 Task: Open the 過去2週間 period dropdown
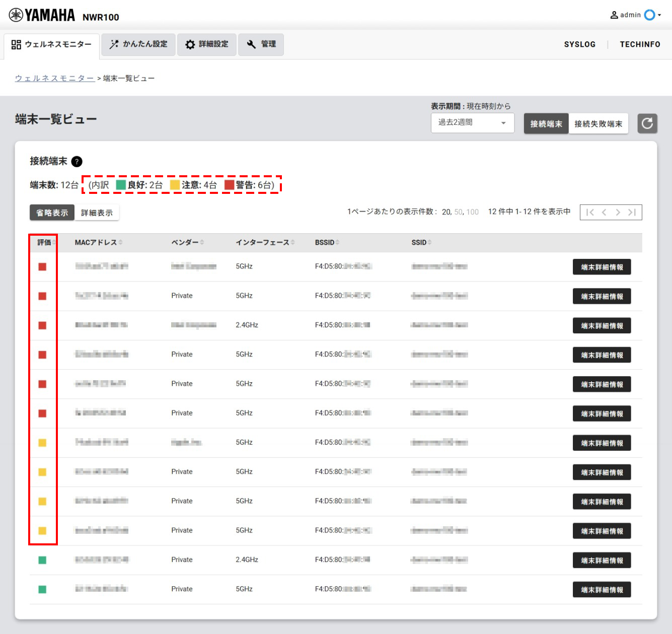(x=472, y=123)
